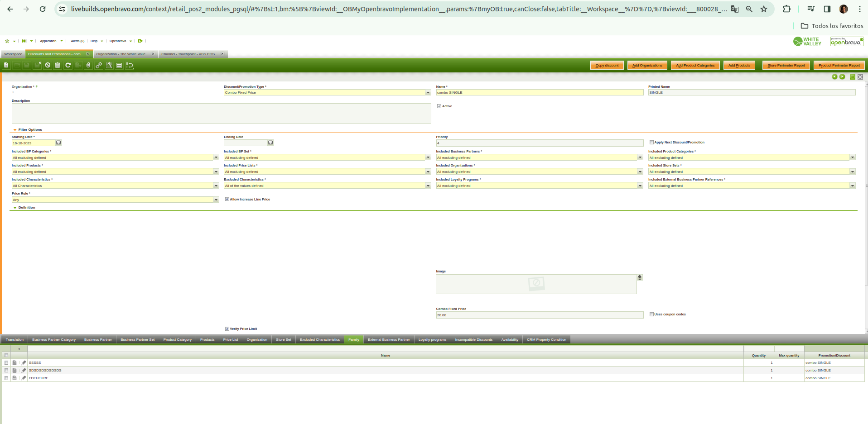Click the Add Products button
The width and height of the screenshot is (868, 424).
pyautogui.click(x=739, y=66)
